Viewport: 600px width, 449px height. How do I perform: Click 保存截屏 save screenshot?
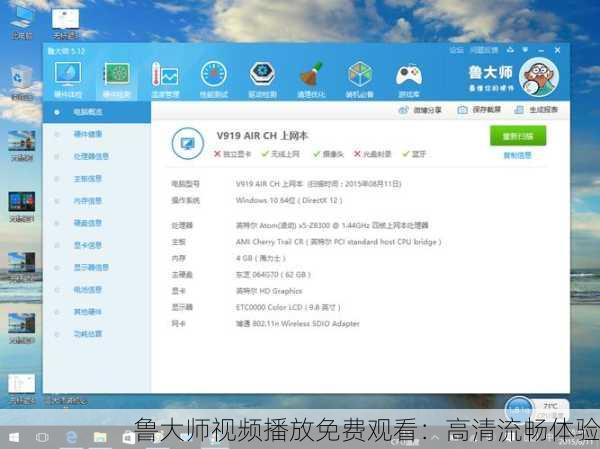pos(479,110)
